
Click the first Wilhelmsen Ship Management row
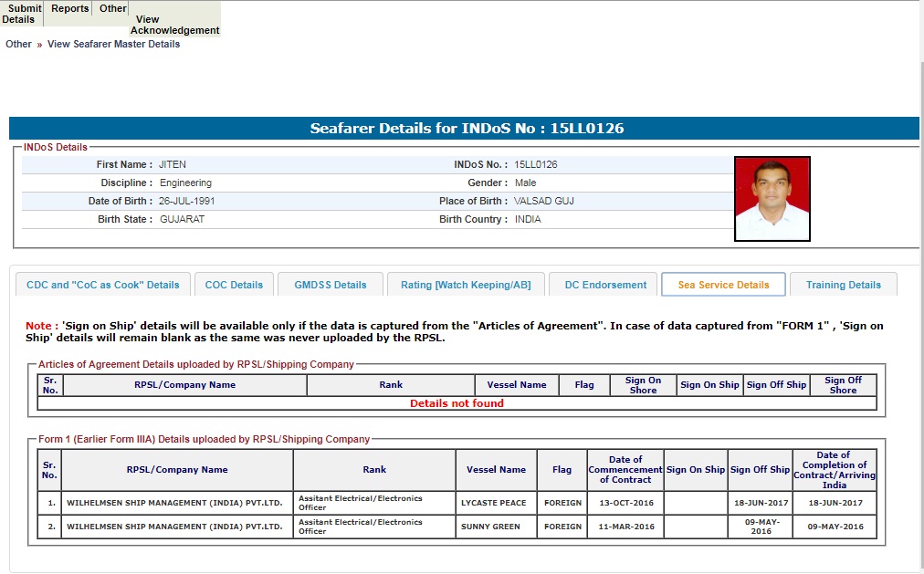[177, 503]
